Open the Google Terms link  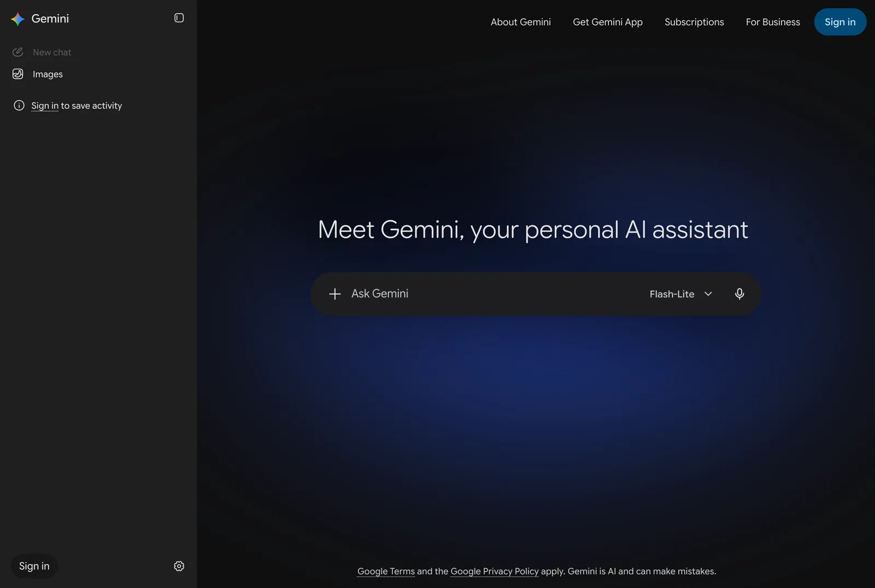[x=386, y=571]
